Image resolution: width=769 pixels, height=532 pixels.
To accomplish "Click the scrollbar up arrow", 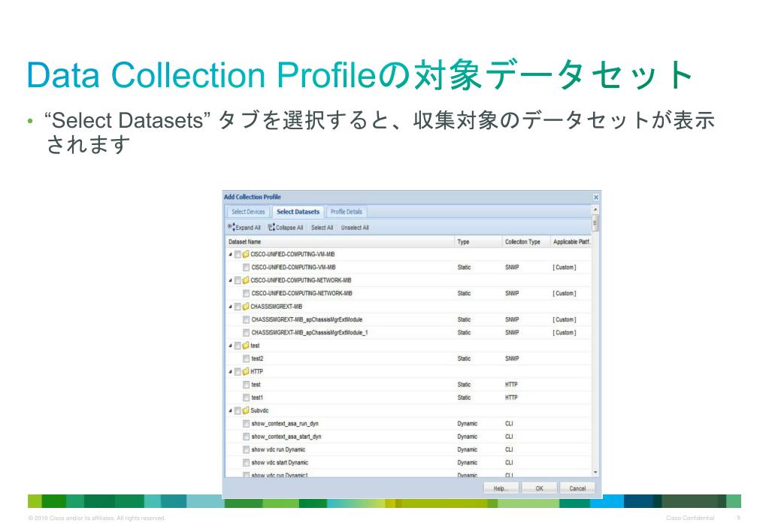I will (595, 210).
